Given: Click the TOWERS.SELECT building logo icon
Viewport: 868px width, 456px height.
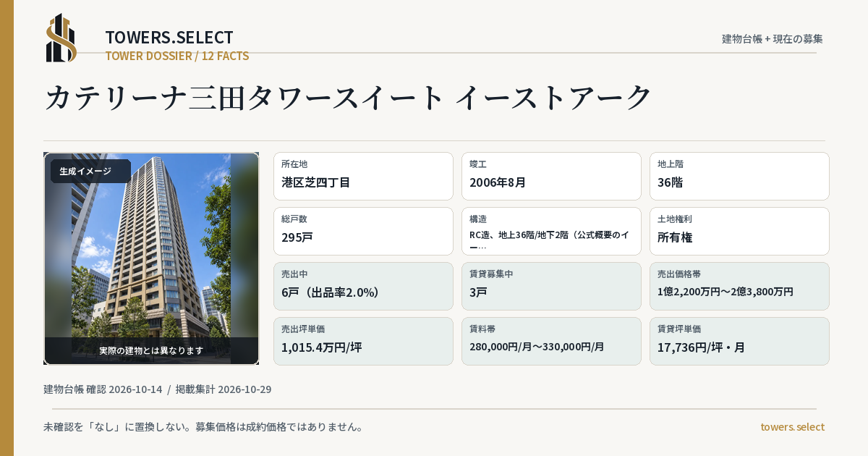Looking at the screenshot, I should point(61,38).
